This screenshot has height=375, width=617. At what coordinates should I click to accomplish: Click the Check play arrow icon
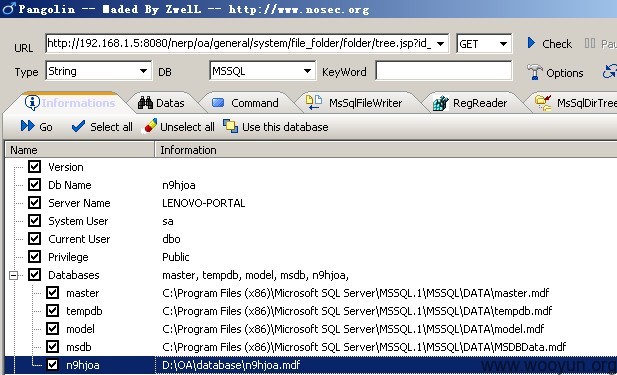[x=531, y=42]
